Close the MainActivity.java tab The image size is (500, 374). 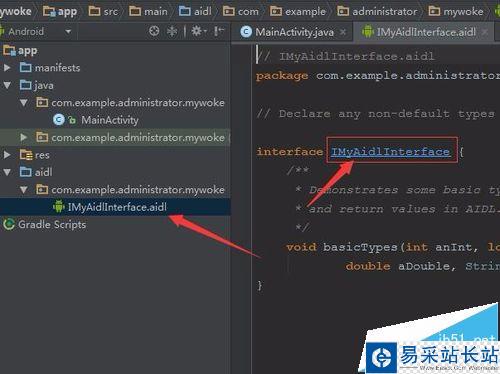343,32
